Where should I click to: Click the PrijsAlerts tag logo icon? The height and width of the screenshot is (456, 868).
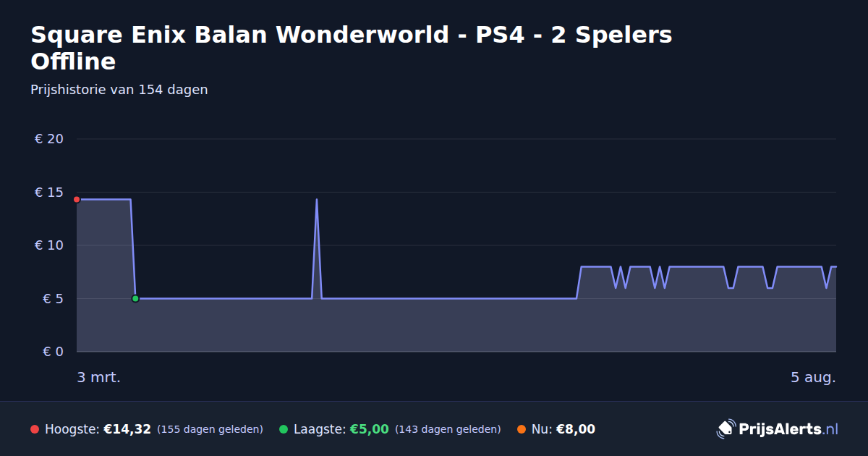726,429
